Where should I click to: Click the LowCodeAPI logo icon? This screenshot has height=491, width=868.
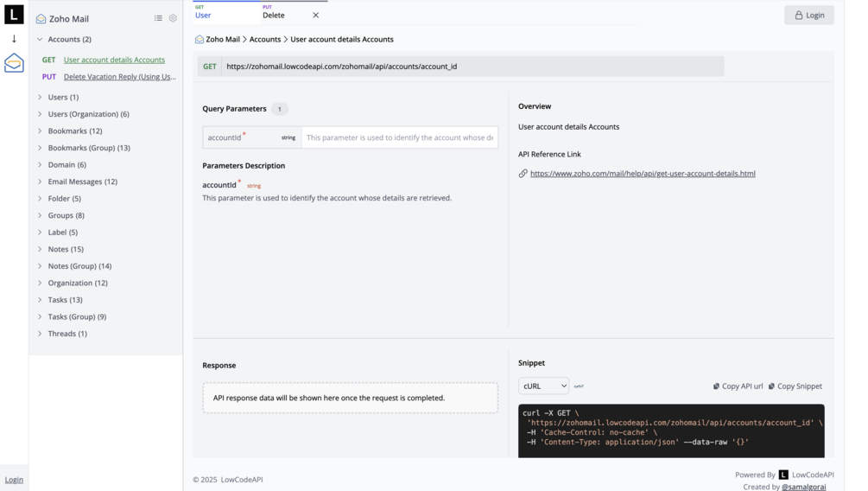coord(14,15)
